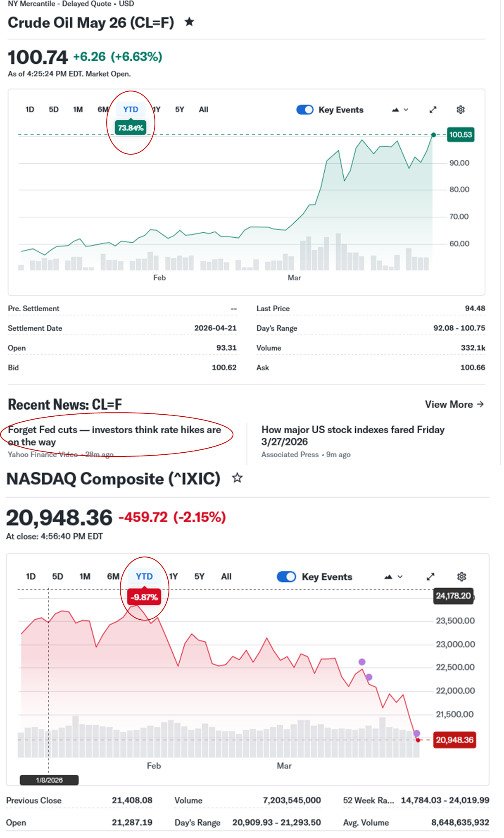Screen dimensions: 504x838
Task: Click the 20,948.36 red price label on chart
Action: [x=454, y=740]
